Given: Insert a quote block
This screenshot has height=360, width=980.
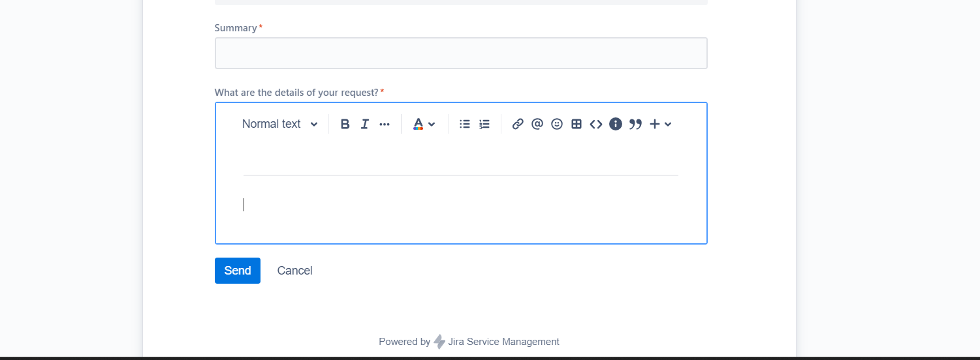Looking at the screenshot, I should point(635,124).
